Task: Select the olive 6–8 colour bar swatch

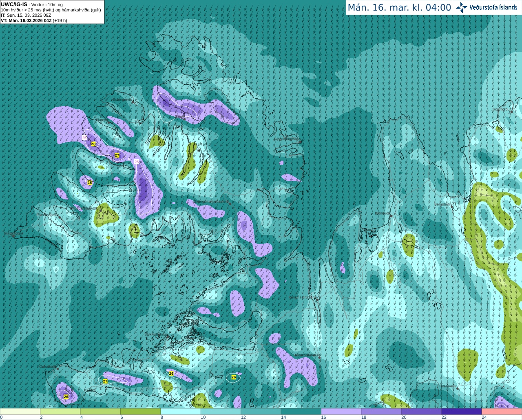Action: point(141,411)
